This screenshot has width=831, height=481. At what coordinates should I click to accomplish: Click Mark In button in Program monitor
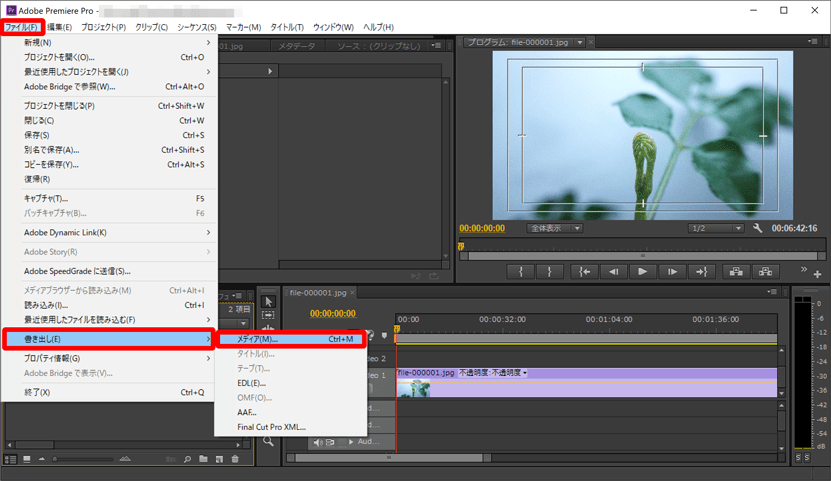pyautogui.click(x=520, y=272)
